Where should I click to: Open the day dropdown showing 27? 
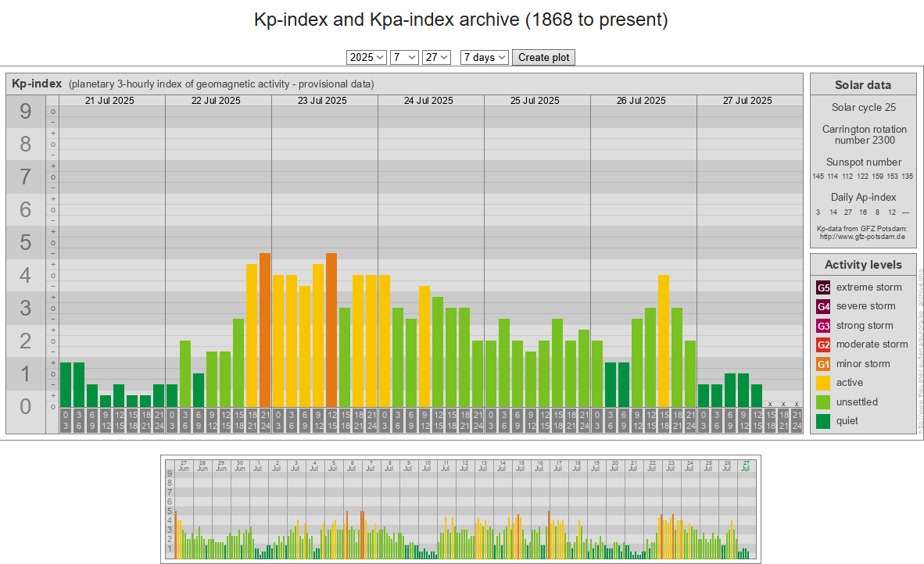(x=437, y=57)
